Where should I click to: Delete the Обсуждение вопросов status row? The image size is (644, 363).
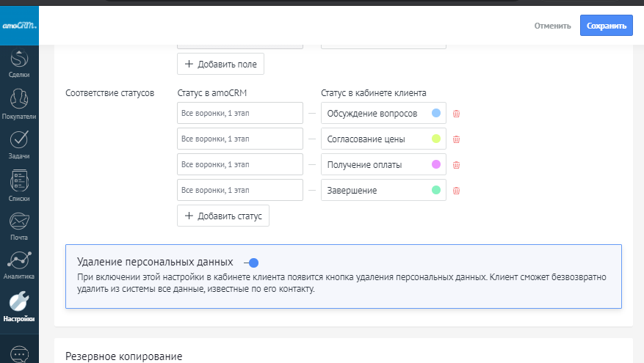456,114
